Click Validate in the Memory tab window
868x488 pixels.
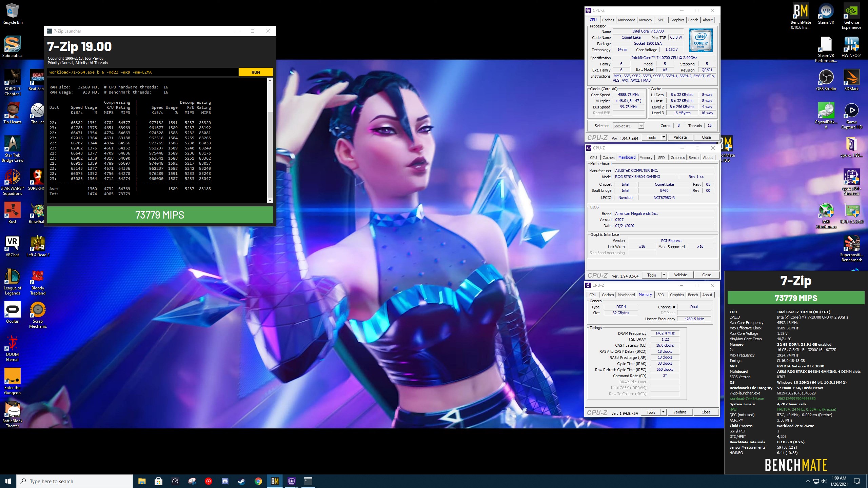click(679, 412)
